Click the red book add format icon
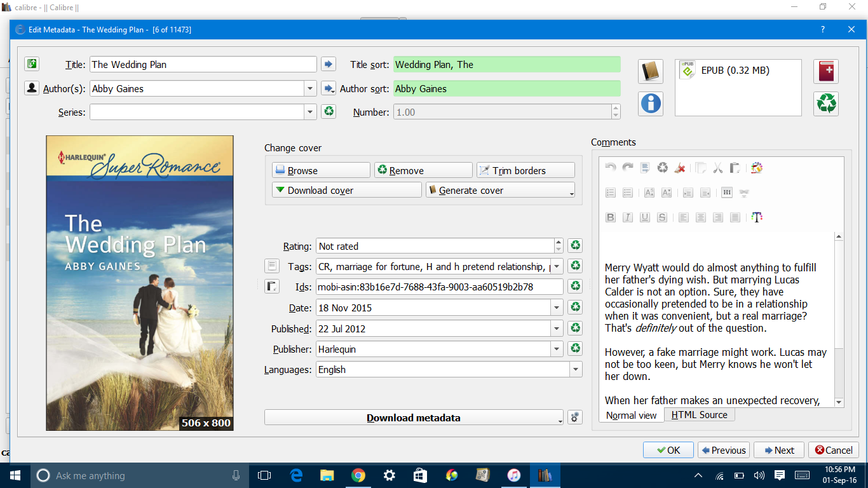This screenshot has width=868, height=488. point(826,71)
